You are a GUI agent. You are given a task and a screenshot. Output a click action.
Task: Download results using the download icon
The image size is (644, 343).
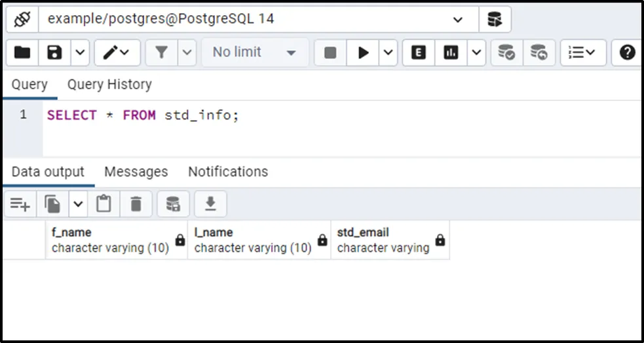coord(210,205)
